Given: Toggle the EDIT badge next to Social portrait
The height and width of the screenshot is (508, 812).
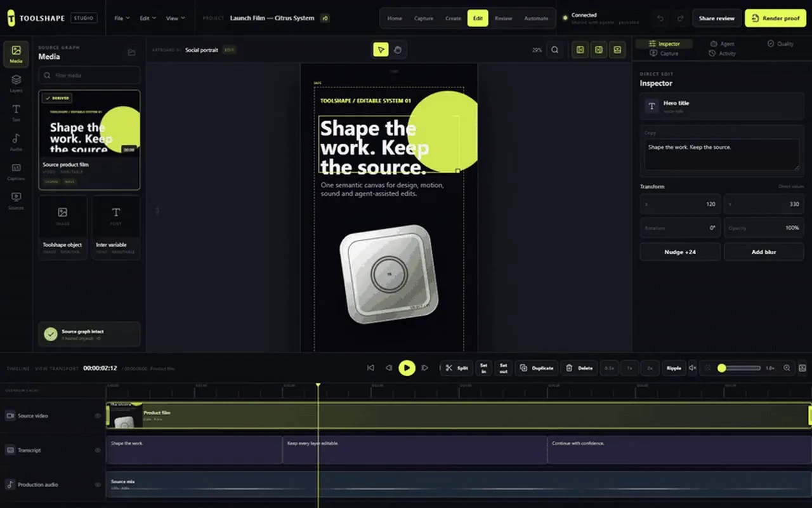Looking at the screenshot, I should [228, 50].
